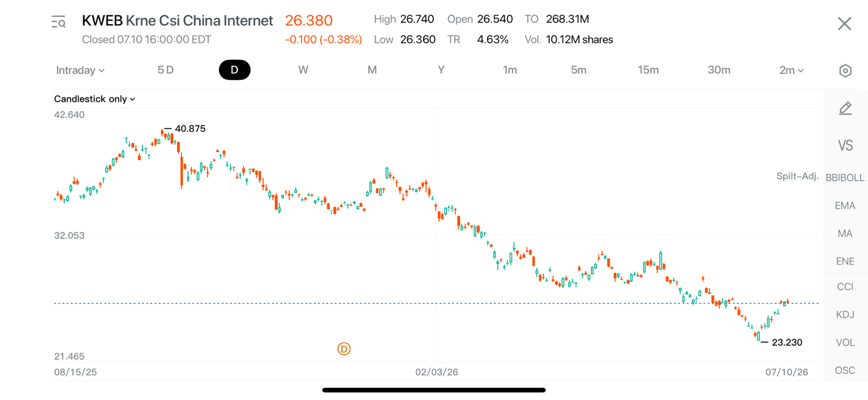This screenshot has width=868, height=400.
Task: Expand the 2m interval dropdown
Action: pos(791,71)
